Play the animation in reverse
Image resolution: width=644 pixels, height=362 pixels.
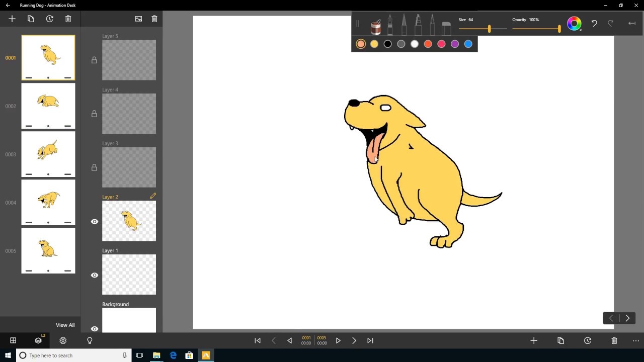tap(289, 340)
